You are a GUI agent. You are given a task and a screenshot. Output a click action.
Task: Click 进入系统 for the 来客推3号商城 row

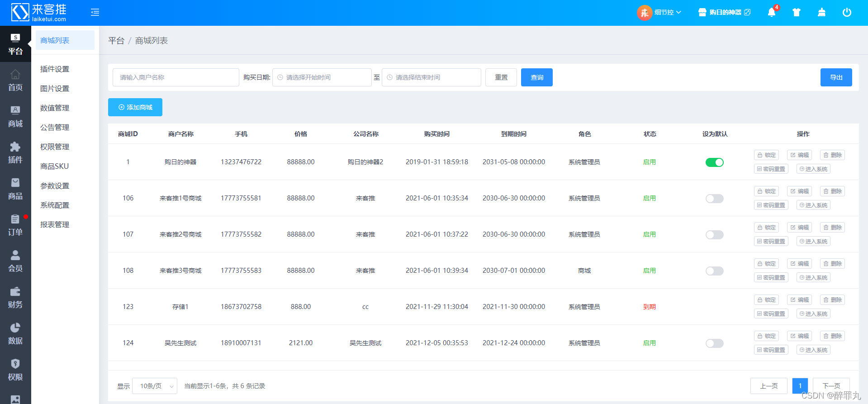[813, 277]
